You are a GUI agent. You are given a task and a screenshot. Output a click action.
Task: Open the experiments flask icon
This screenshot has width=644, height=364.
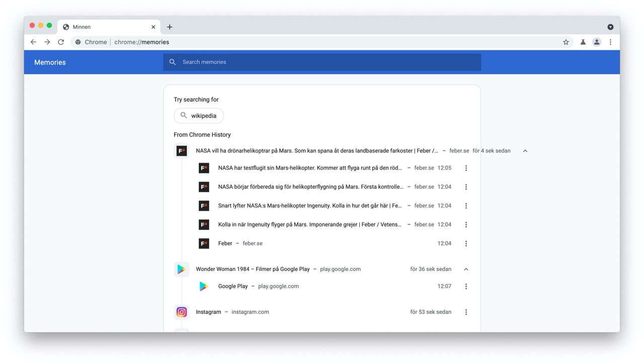583,42
